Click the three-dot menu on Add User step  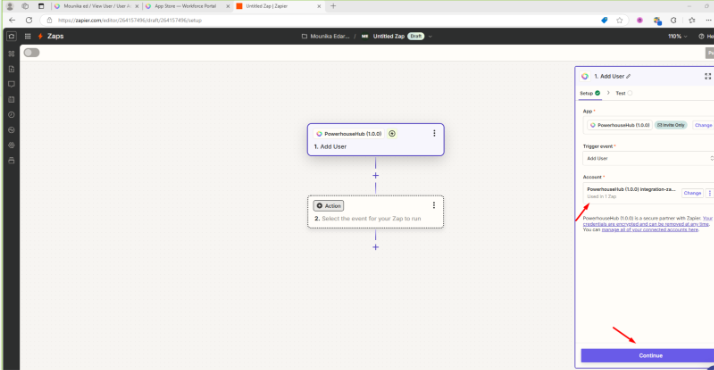tap(434, 133)
